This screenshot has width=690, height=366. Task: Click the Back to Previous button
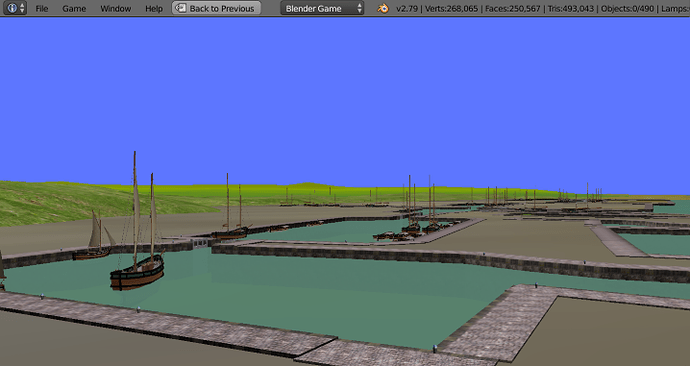coord(216,8)
